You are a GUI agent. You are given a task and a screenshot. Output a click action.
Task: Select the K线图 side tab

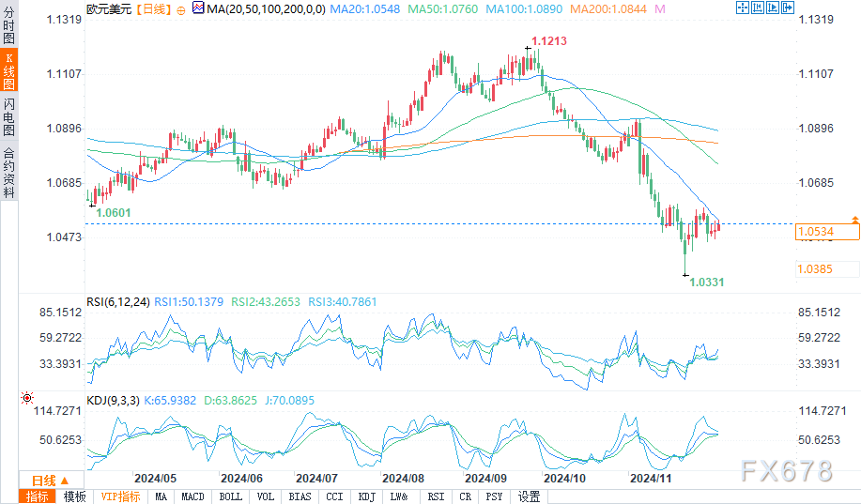[x=8, y=70]
